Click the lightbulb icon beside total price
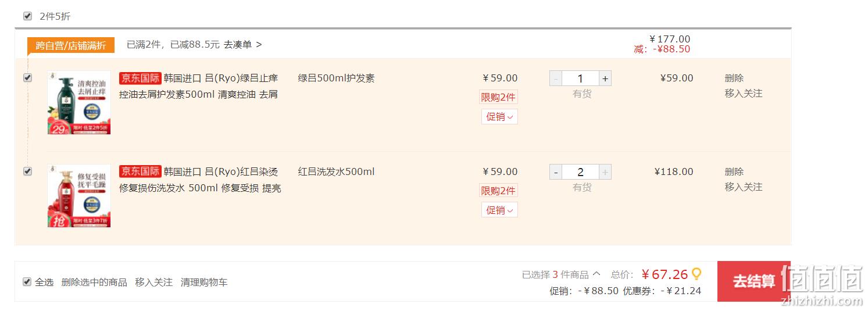868x311 pixels. pos(696,274)
